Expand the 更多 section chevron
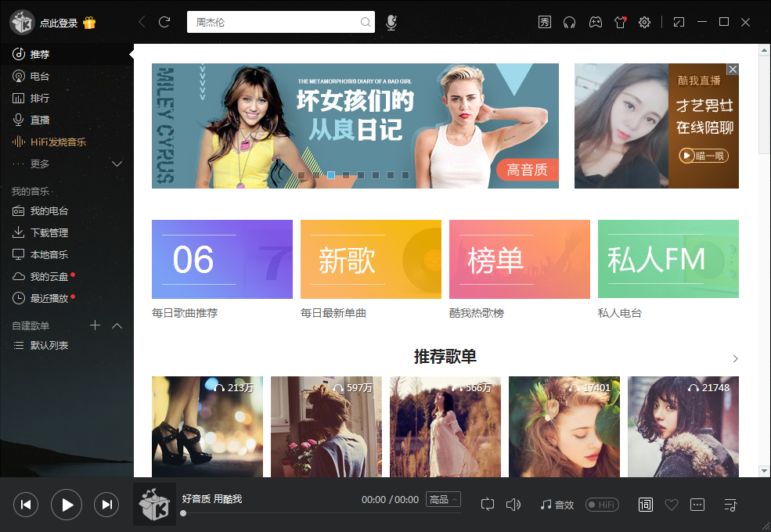The width and height of the screenshot is (771, 532). (117, 164)
